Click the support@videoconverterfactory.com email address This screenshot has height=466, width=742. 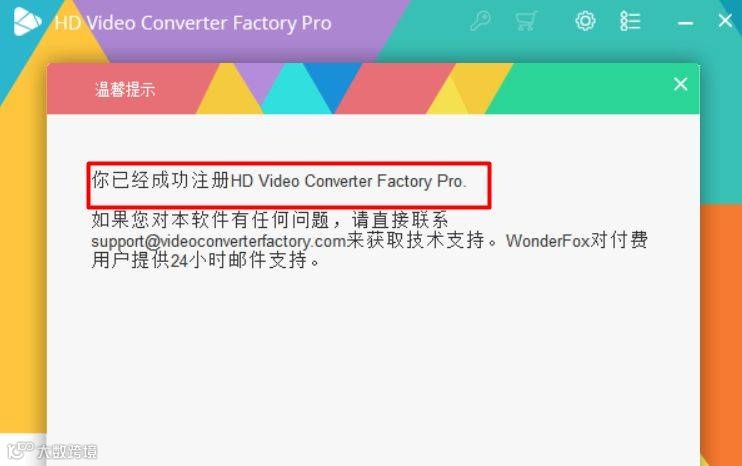click(x=219, y=241)
